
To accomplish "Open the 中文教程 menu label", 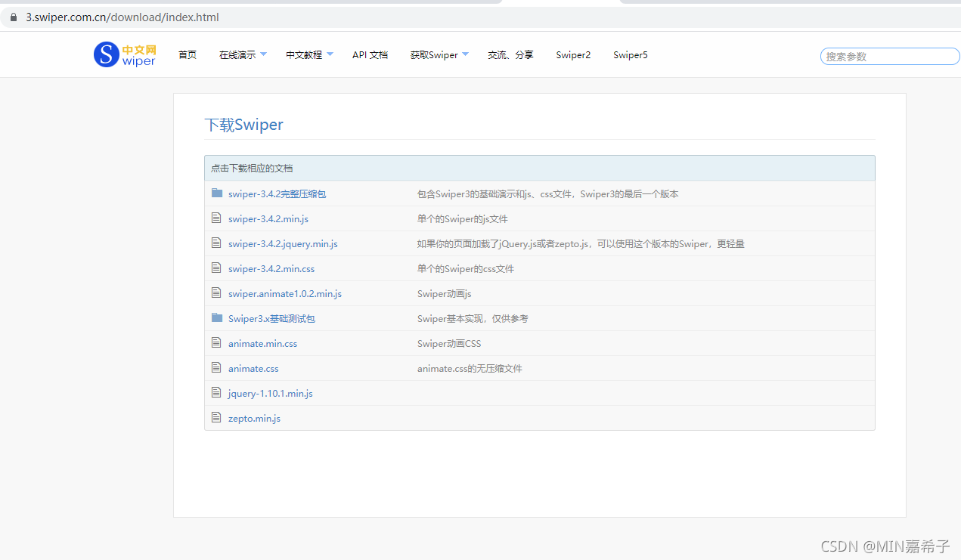I will coord(304,55).
